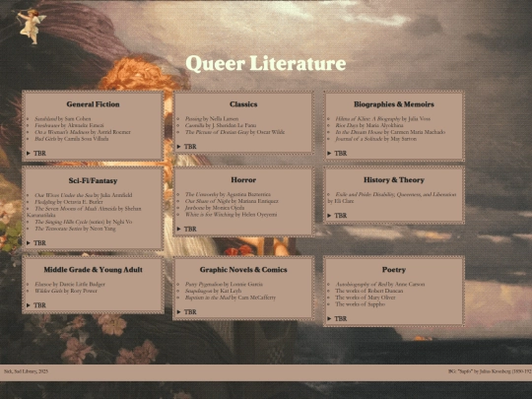Click Our Wives Under the Sea entry
The width and height of the screenshot is (532, 399).
tap(84, 195)
